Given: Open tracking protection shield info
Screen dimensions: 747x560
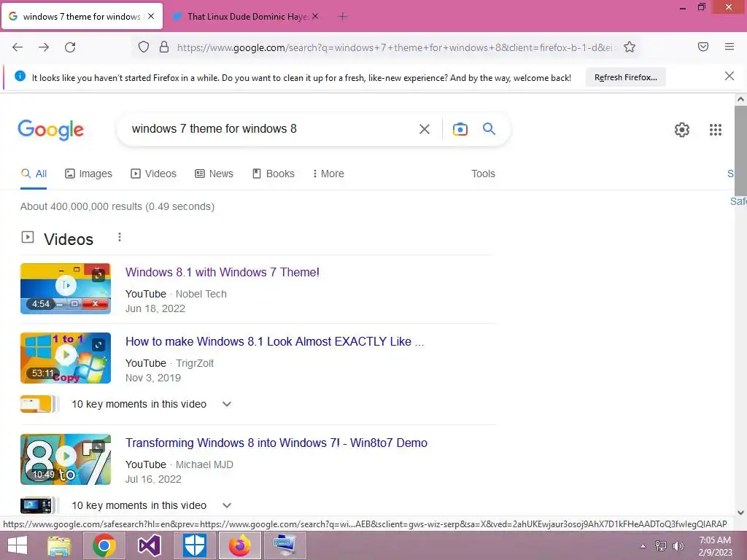Looking at the screenshot, I should 144,47.
